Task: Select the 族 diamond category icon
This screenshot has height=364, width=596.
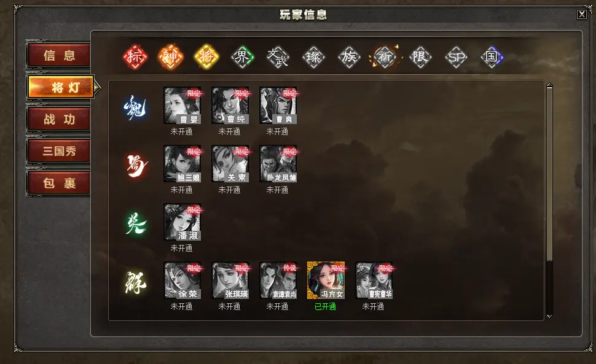Action: click(x=349, y=57)
